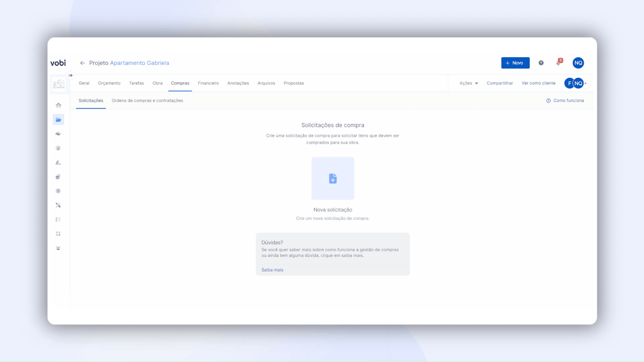Image resolution: width=644 pixels, height=362 pixels.
Task: Select the Solicitações sub-tab
Action: 91,101
